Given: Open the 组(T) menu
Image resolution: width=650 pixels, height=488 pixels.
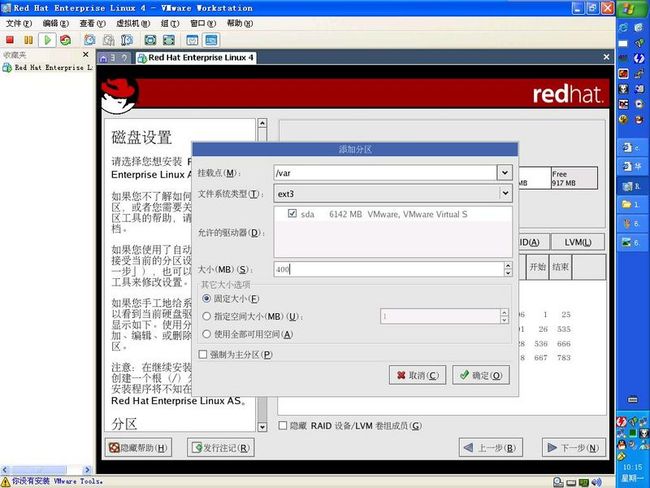Looking at the screenshot, I should 170,24.
